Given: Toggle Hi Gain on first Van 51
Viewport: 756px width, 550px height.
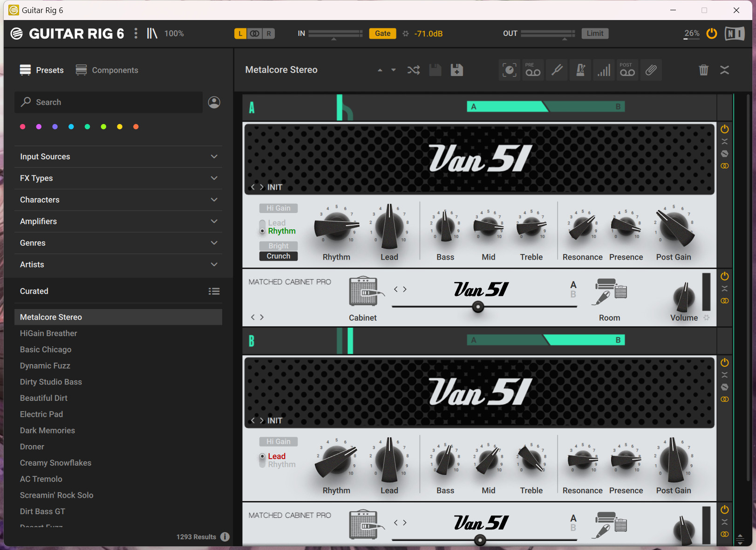Looking at the screenshot, I should coord(278,208).
